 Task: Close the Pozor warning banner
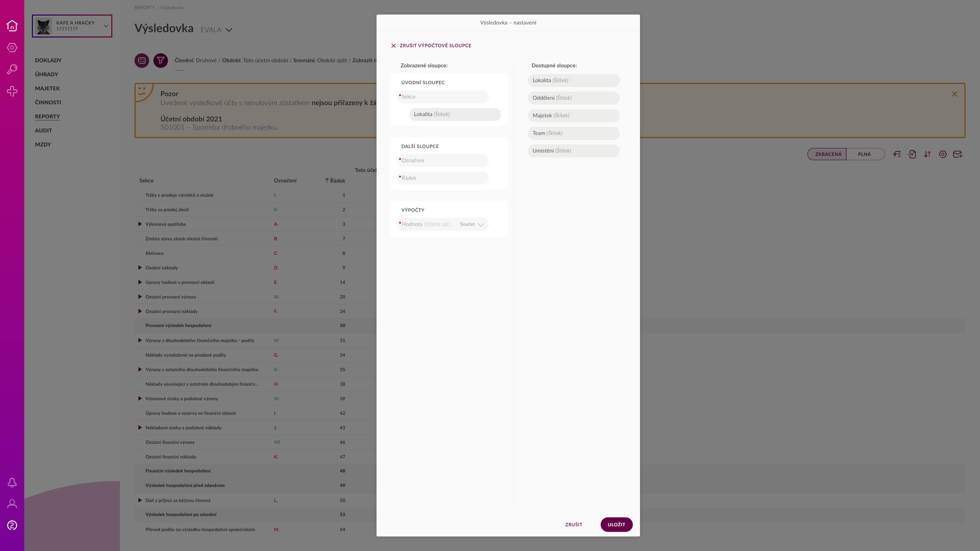pos(954,94)
